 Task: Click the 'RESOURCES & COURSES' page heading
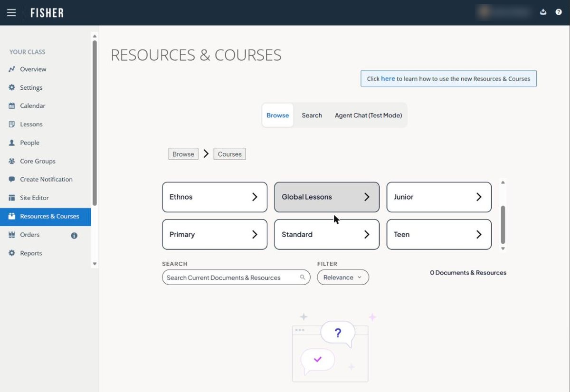pos(196,55)
